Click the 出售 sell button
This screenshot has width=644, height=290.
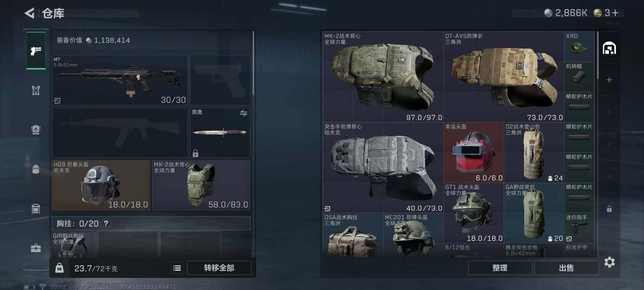click(x=566, y=268)
